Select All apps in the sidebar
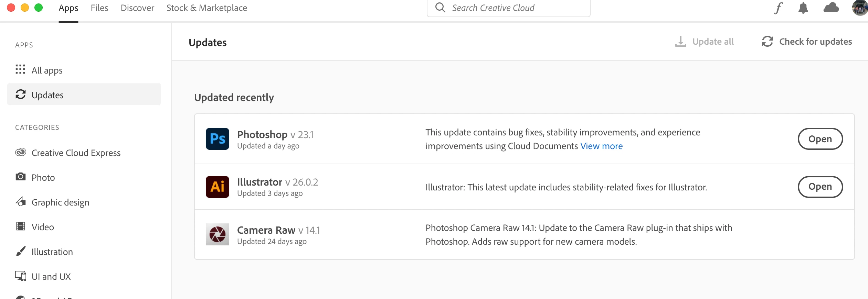This screenshot has height=299, width=868. 47,70
